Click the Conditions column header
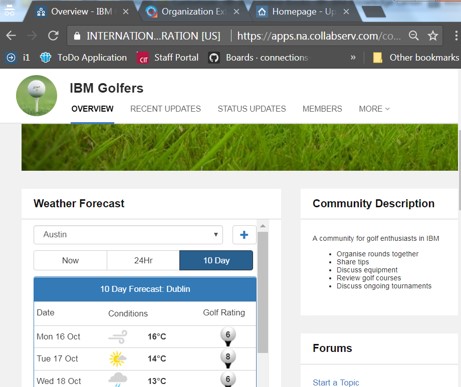461x387 pixels. (x=128, y=313)
